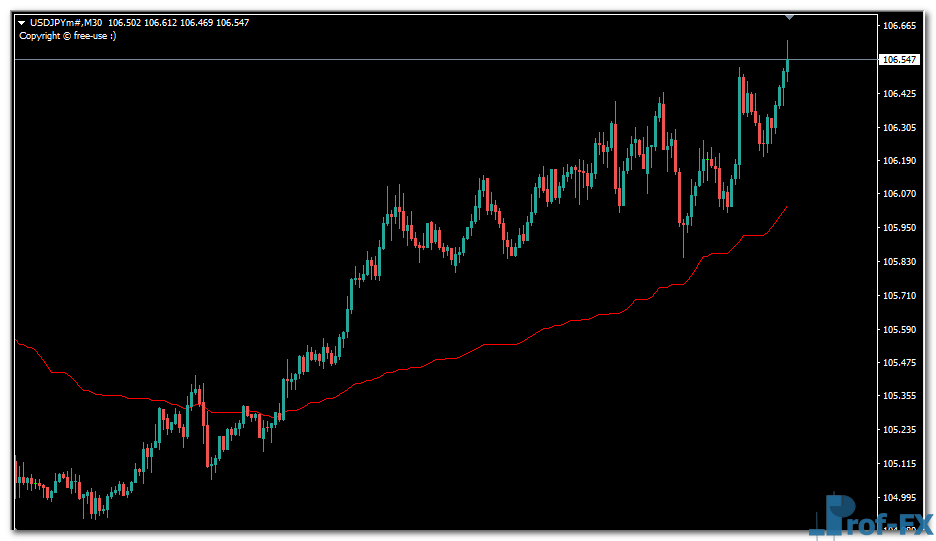Click the 106.190 price scale label
Image resolution: width=936 pixels, height=541 pixels.
point(900,161)
